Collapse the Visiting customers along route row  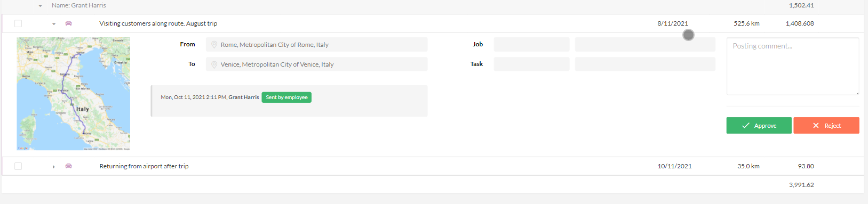[54, 24]
